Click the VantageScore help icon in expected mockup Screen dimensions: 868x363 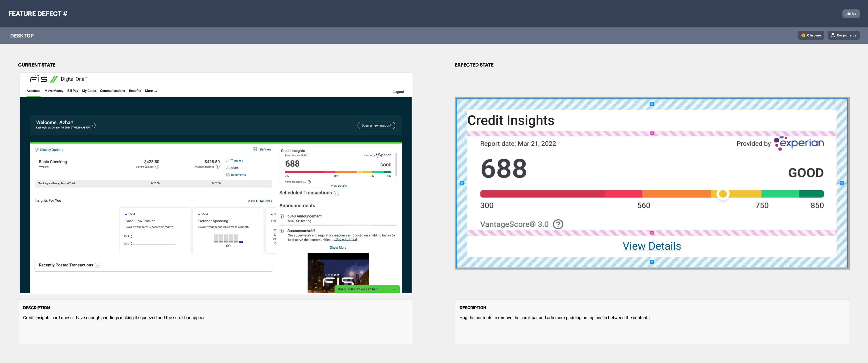558,224
